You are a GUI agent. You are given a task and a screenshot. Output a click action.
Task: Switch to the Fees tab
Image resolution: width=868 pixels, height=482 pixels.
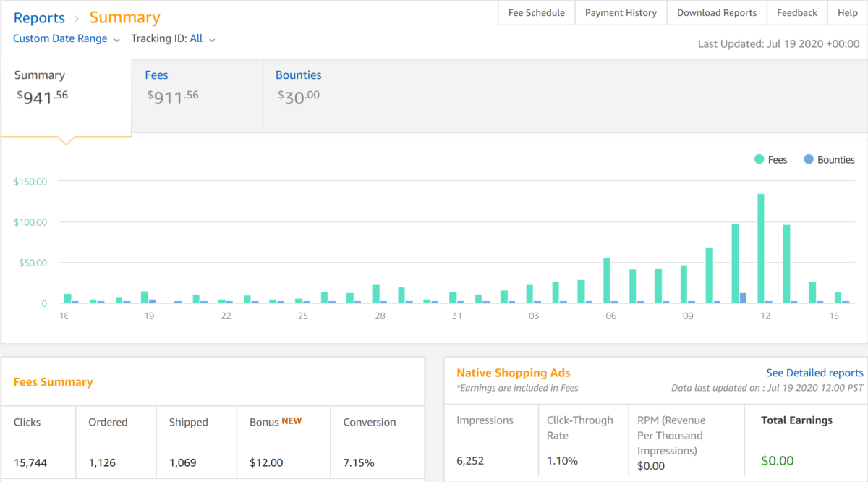click(x=157, y=75)
